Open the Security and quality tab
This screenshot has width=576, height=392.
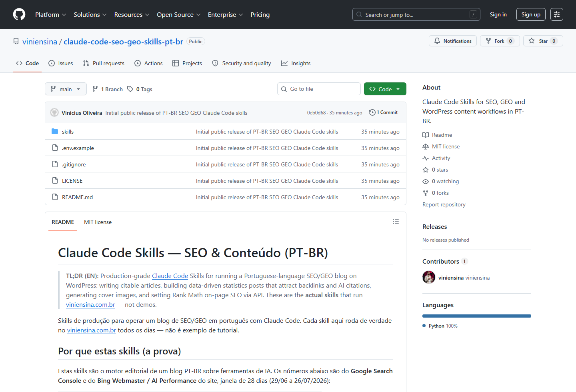pos(242,63)
